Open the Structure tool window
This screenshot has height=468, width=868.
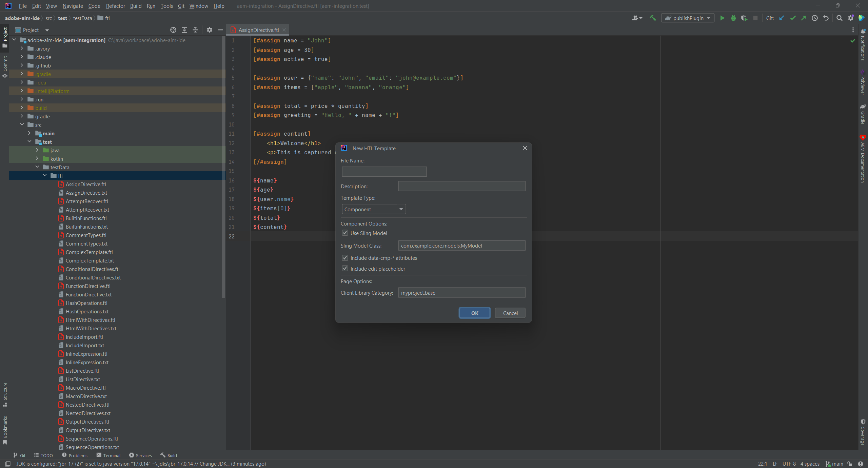pyautogui.click(x=5, y=395)
